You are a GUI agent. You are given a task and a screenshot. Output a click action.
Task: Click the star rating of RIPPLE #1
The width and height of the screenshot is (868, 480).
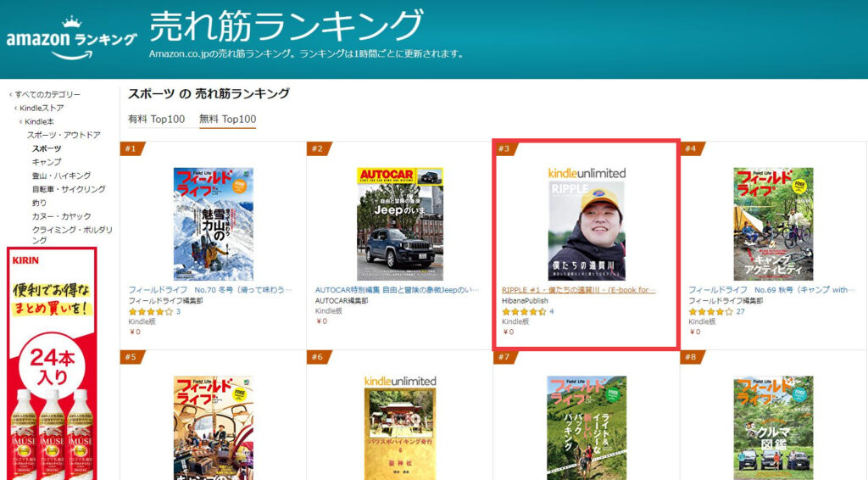pos(524,311)
